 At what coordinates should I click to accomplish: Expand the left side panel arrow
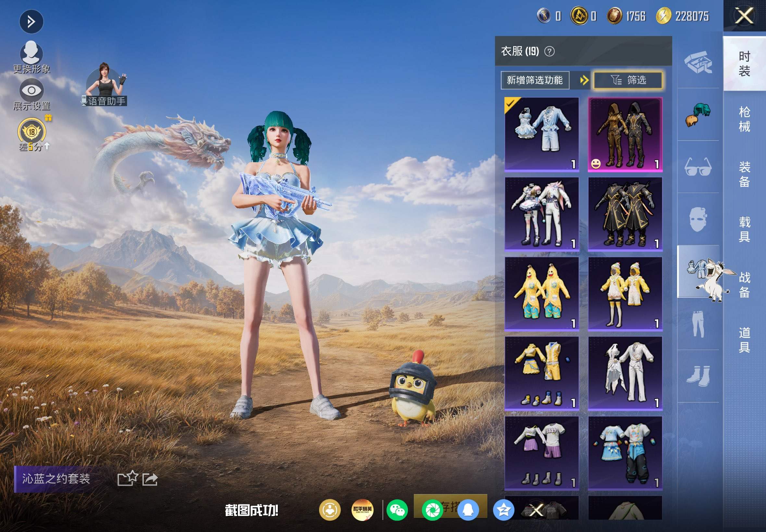coord(31,22)
